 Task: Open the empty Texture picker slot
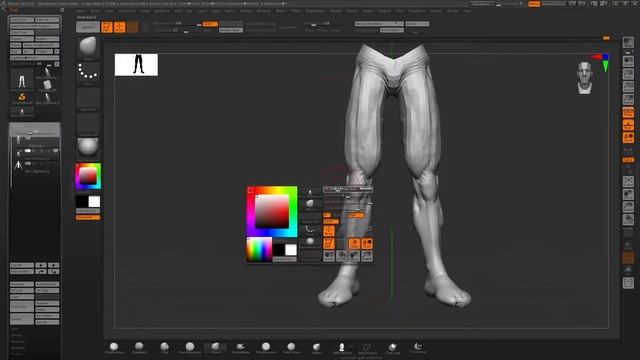point(88,124)
